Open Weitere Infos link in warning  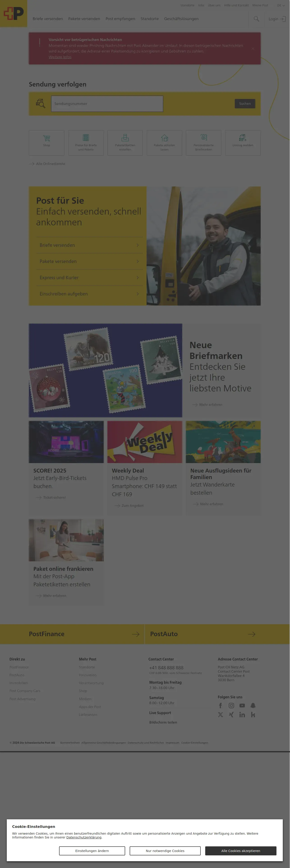click(60, 57)
